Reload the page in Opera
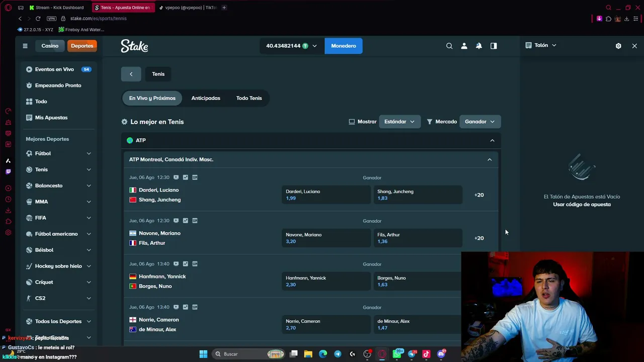 coord(38,19)
